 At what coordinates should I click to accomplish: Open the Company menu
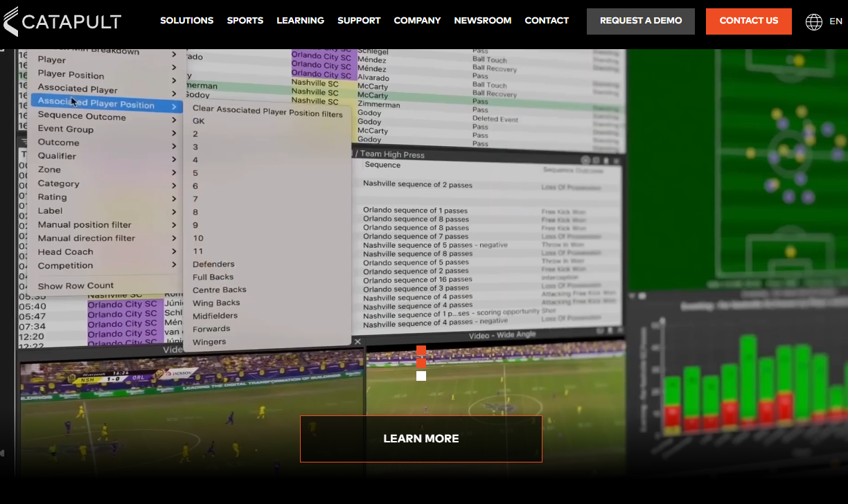point(417,21)
